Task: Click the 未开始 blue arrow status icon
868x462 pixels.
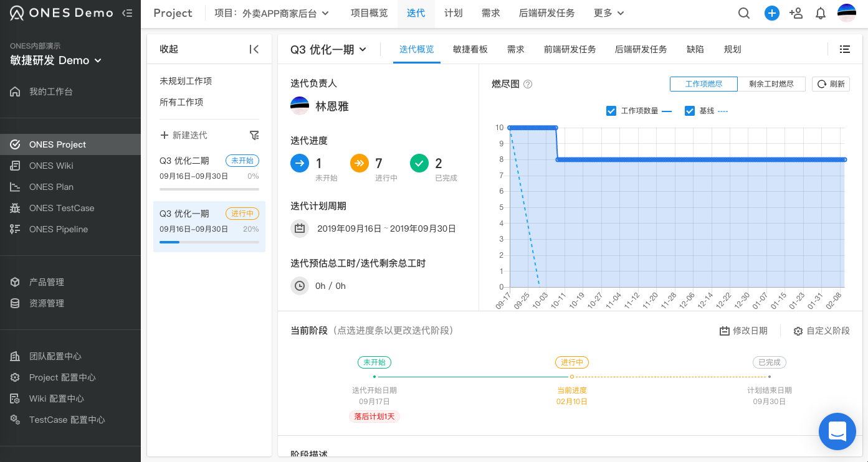Action: (300, 163)
